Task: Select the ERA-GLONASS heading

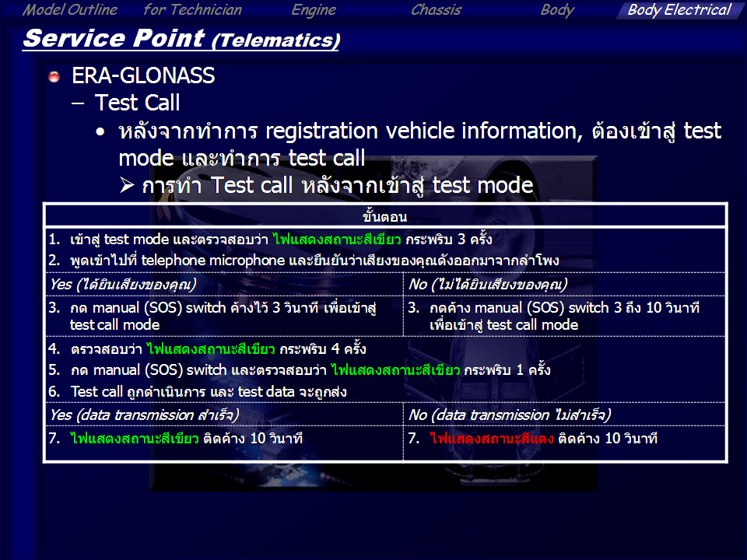Action: (x=143, y=75)
